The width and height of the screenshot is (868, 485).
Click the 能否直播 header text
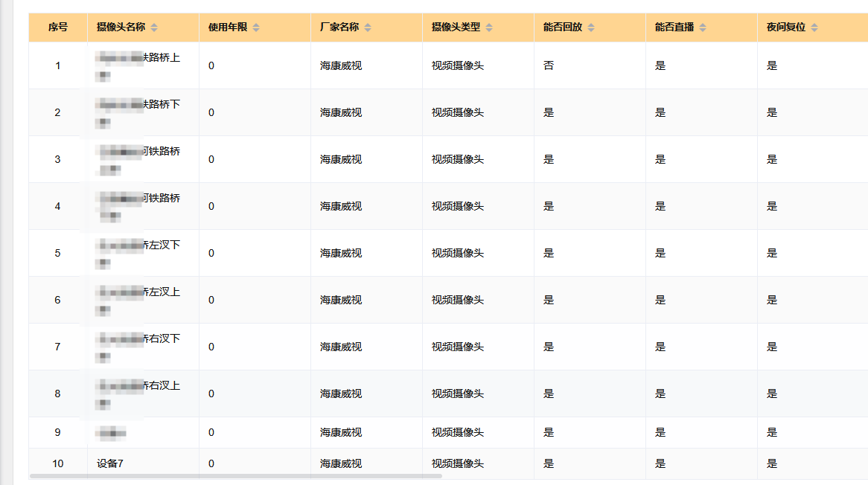674,27
